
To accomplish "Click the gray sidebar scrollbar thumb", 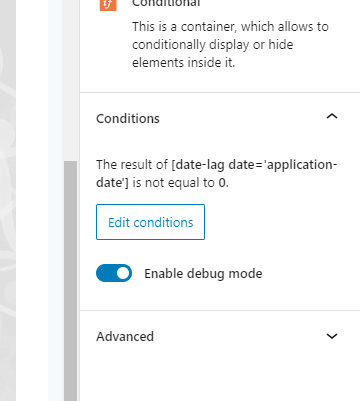I will 70,281.
